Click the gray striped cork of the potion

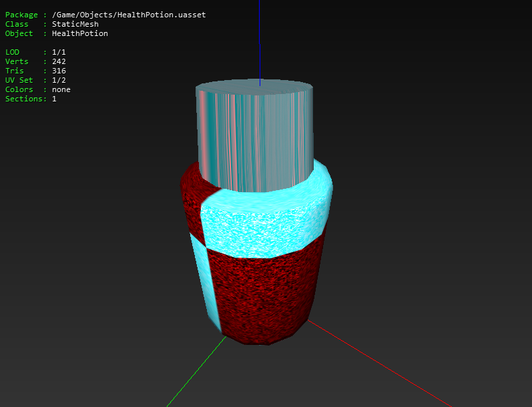254,135
